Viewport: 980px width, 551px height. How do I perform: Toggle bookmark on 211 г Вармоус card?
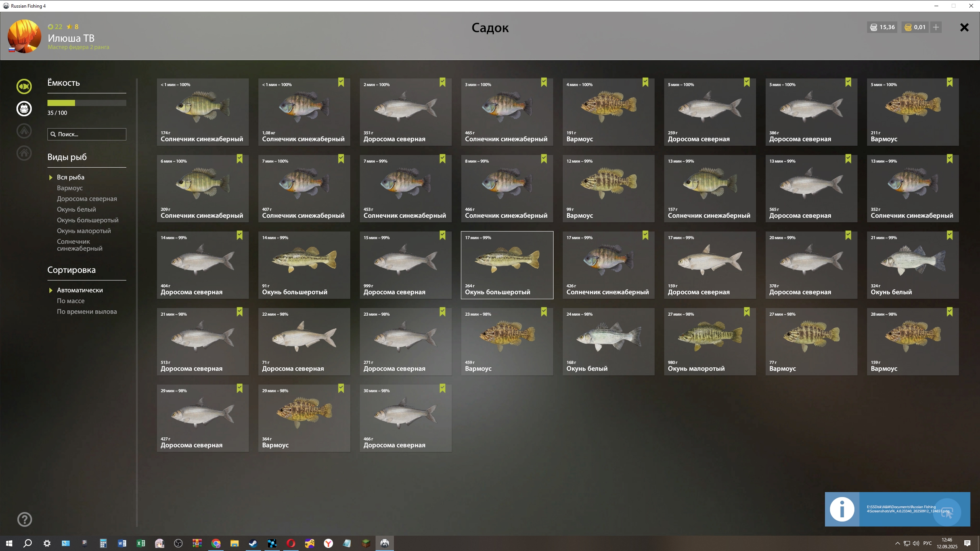pyautogui.click(x=949, y=83)
